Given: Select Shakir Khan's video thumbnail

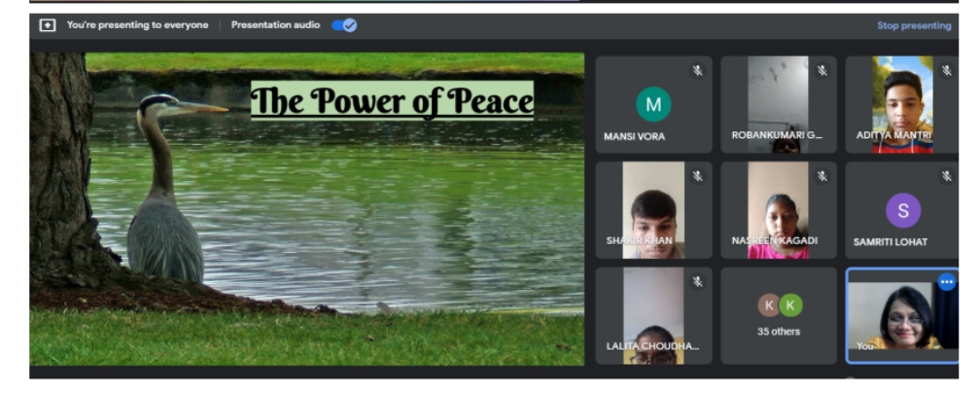Looking at the screenshot, I should (x=653, y=209).
